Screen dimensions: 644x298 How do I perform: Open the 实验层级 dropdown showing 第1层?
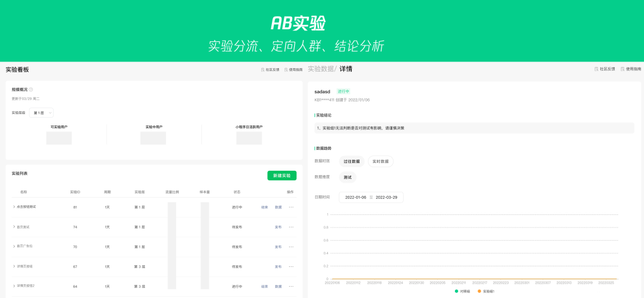click(41, 113)
